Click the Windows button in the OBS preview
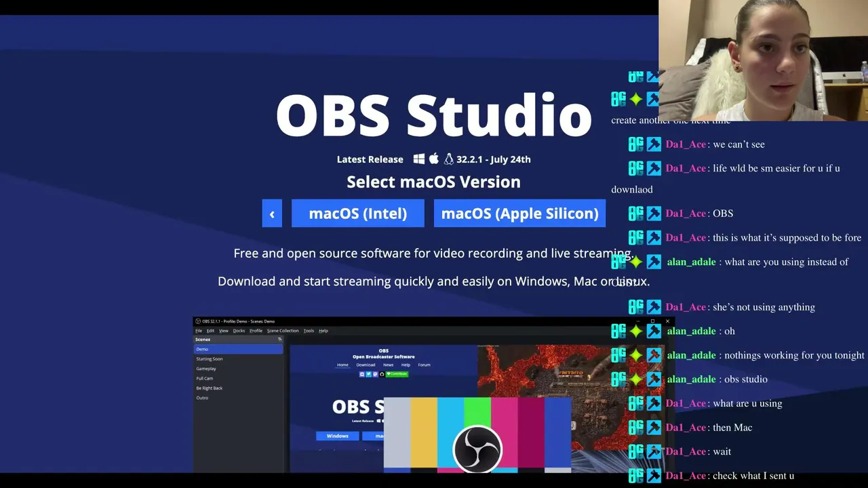The width and height of the screenshot is (868, 488). tap(338, 436)
